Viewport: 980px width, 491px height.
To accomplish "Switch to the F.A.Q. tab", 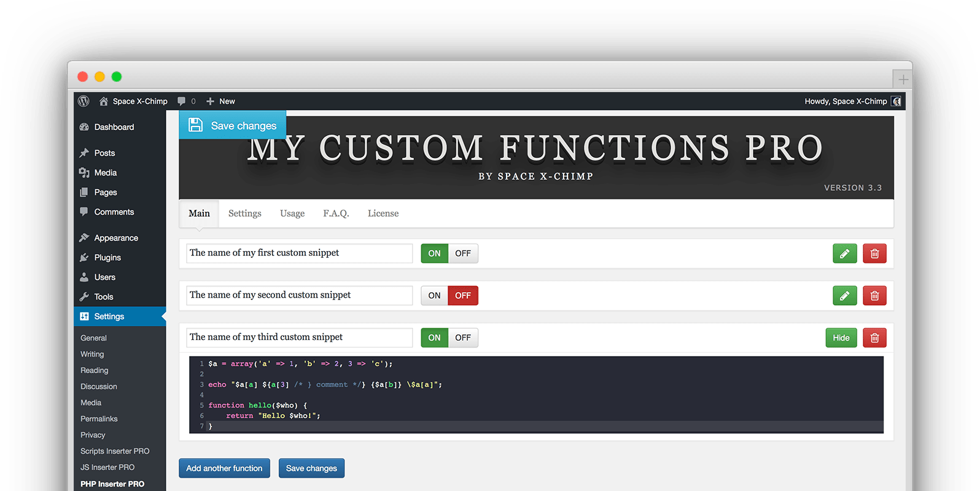I will point(336,214).
